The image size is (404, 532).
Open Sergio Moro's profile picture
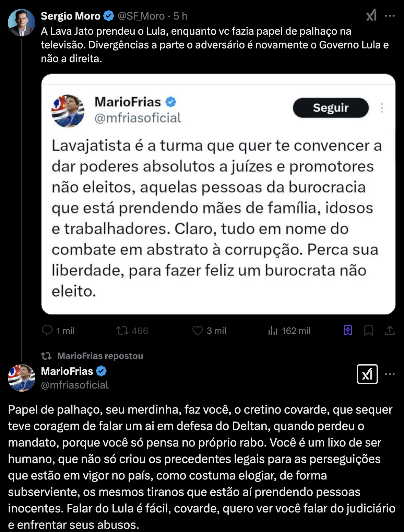(x=21, y=23)
